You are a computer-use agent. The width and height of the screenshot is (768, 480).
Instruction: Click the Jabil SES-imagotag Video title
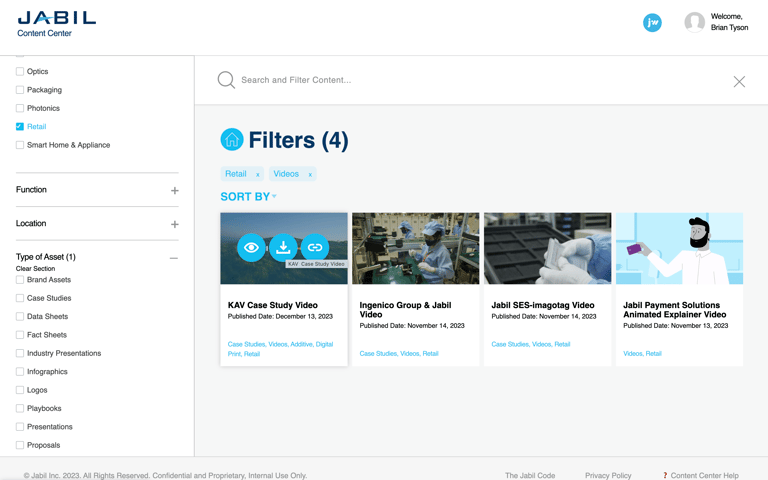(x=543, y=305)
